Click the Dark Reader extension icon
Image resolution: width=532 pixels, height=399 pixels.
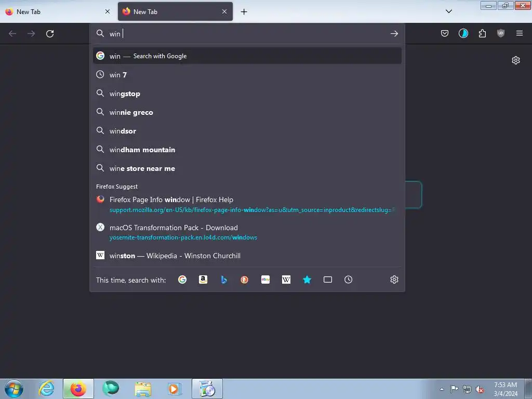click(x=463, y=33)
